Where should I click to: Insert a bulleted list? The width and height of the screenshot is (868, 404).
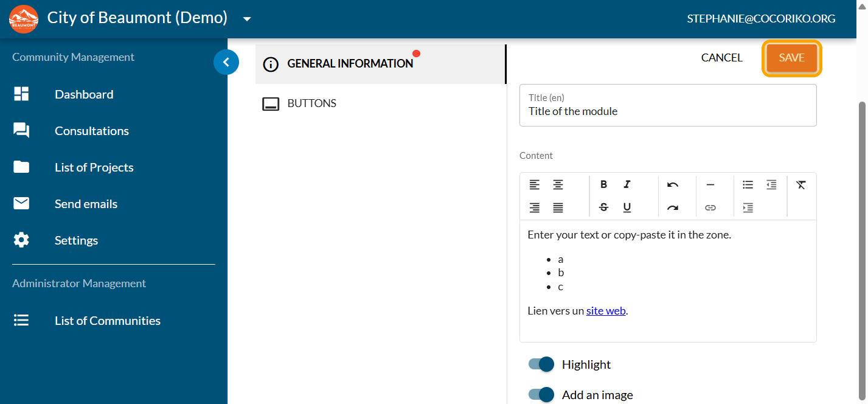tap(748, 184)
